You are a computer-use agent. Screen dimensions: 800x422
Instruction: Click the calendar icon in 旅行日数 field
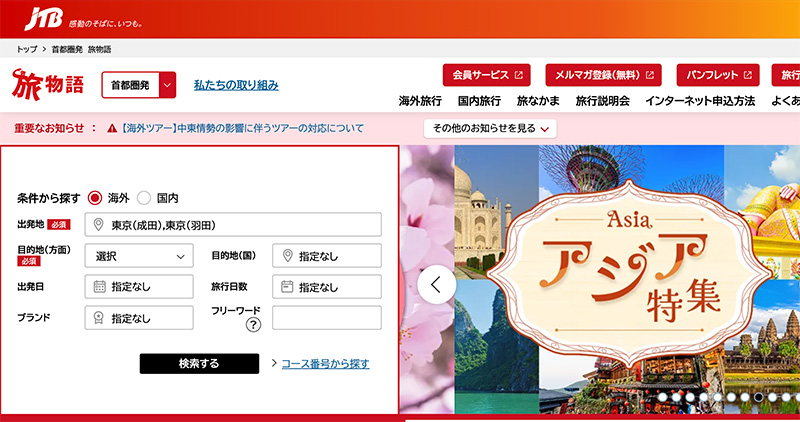(x=286, y=287)
